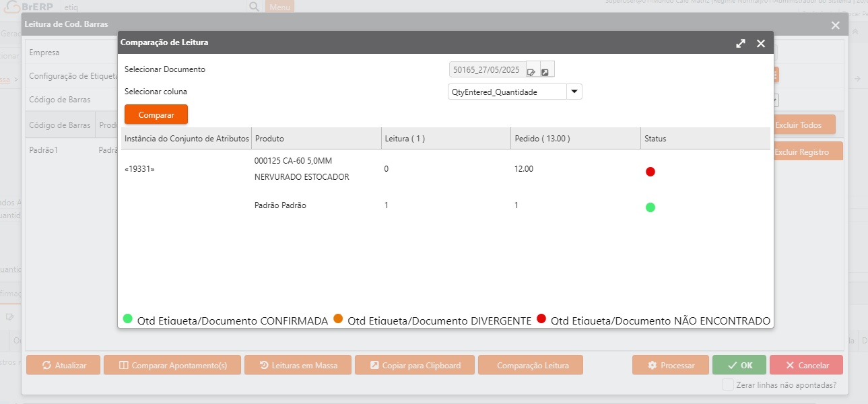The image size is (868, 404).
Task: Click Excluir Todos in the background window
Action: (802, 125)
